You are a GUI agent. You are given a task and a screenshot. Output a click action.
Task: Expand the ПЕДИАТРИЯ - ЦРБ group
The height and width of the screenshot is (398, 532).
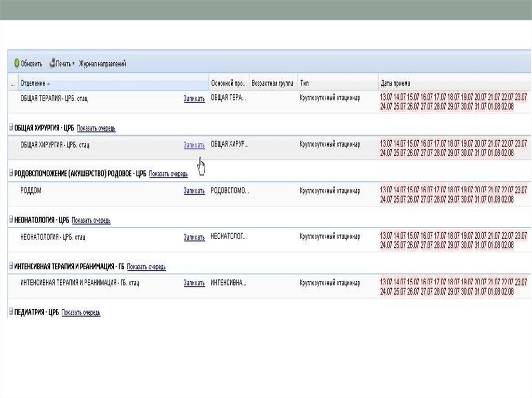(11, 312)
